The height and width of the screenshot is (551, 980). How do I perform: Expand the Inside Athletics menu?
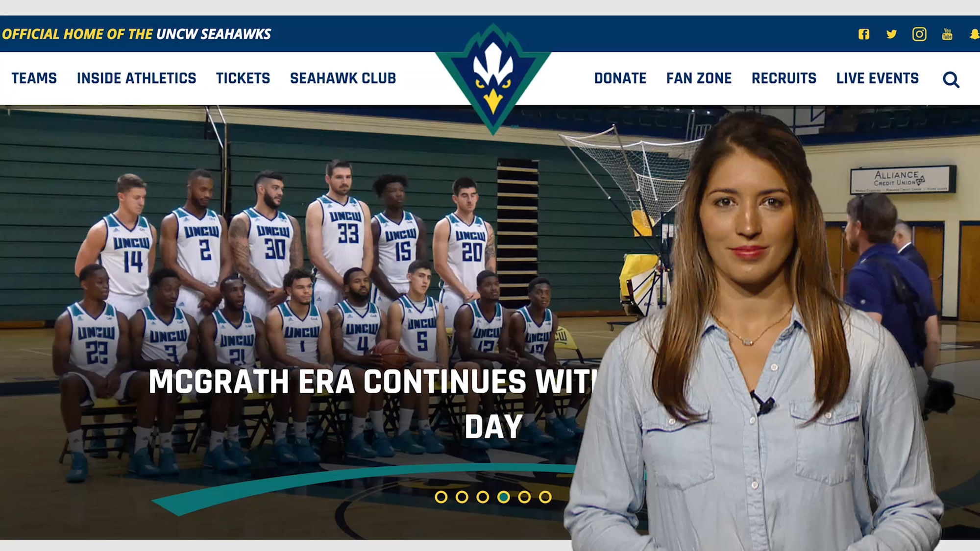tap(136, 78)
